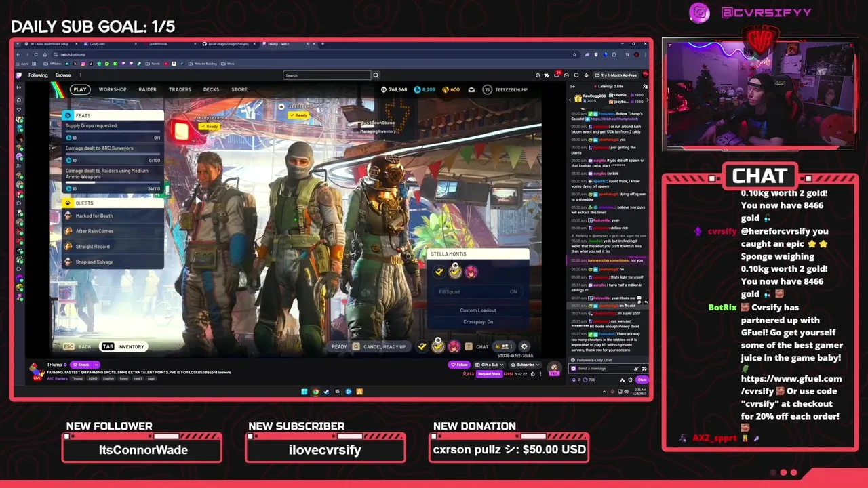Click the Twitch user avatar

coord(645,75)
